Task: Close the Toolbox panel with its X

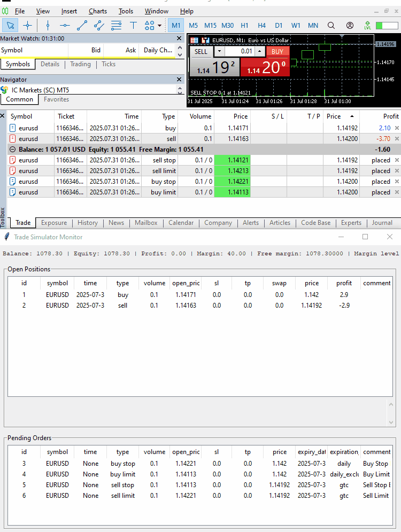Action: (2, 116)
